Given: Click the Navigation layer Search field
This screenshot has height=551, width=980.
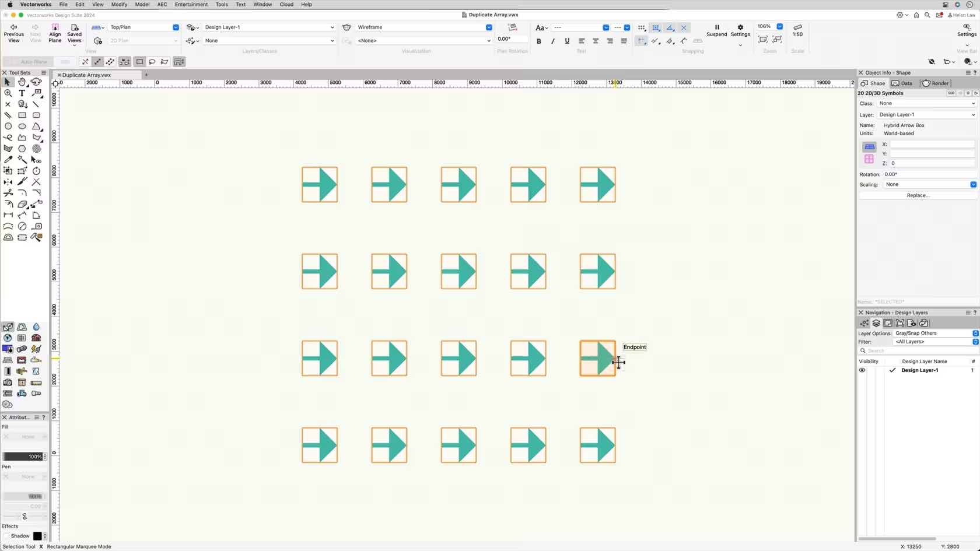Looking at the screenshot, I should point(918,350).
